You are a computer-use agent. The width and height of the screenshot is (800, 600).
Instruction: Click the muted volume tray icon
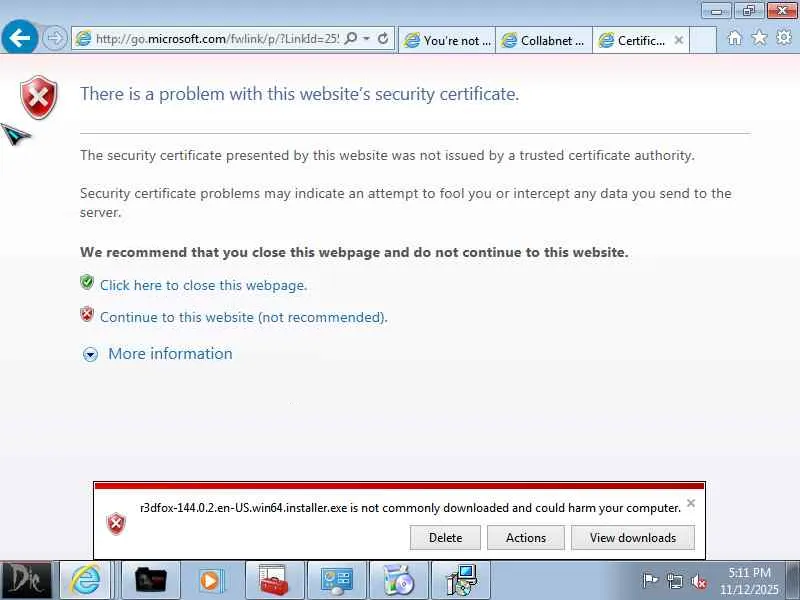[699, 581]
